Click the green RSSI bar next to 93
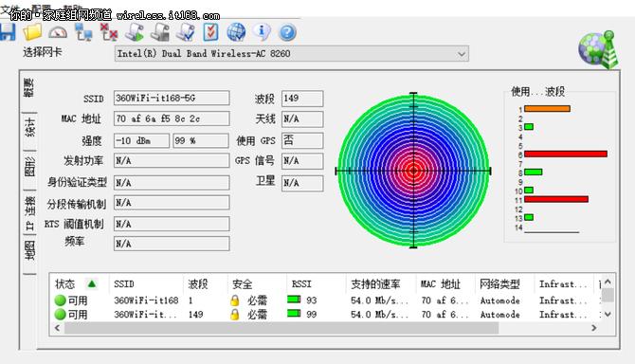 (x=294, y=300)
